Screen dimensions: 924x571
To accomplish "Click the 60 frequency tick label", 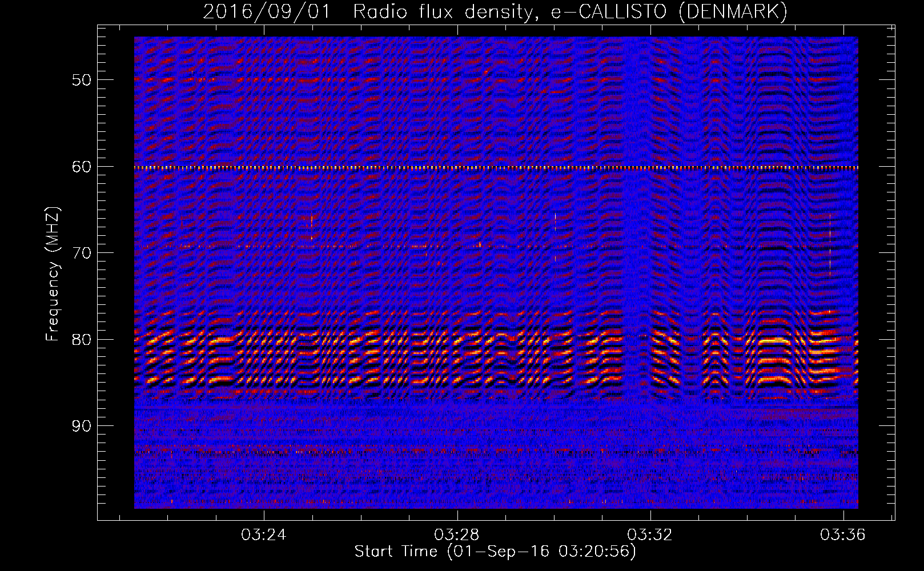I will coord(81,167).
